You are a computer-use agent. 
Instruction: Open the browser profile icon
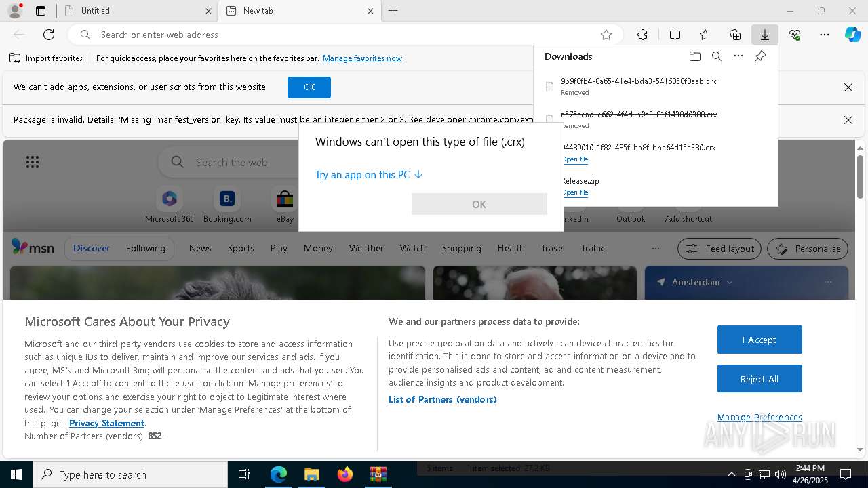(14, 10)
